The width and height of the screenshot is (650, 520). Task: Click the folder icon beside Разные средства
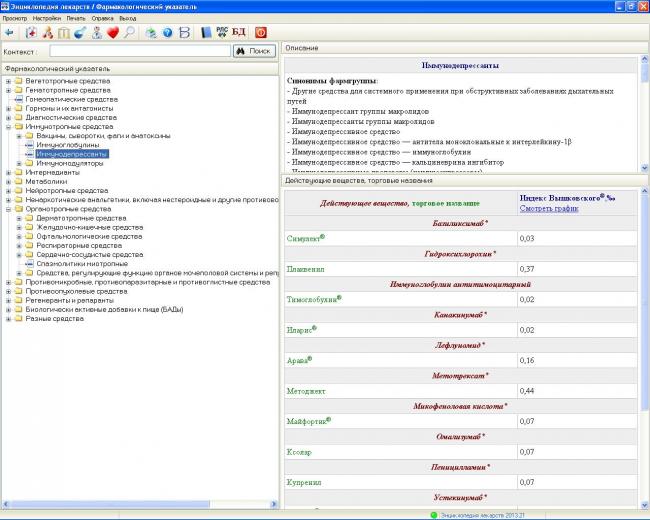(19, 318)
